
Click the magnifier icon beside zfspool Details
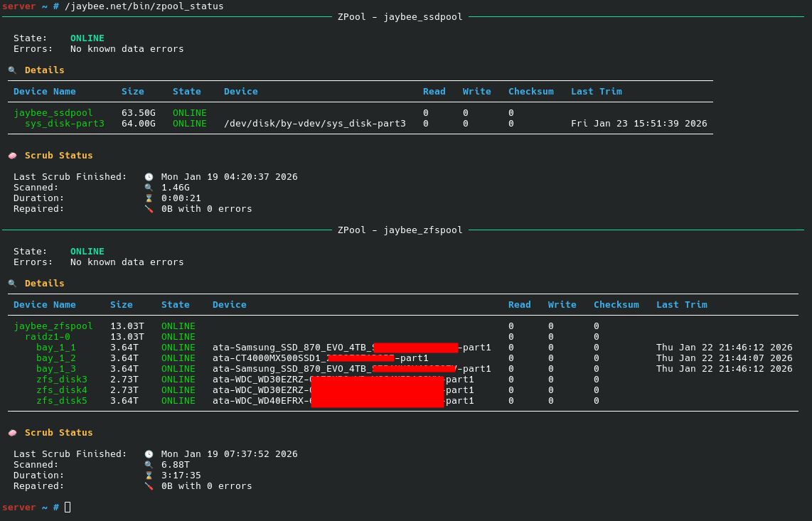coord(12,284)
